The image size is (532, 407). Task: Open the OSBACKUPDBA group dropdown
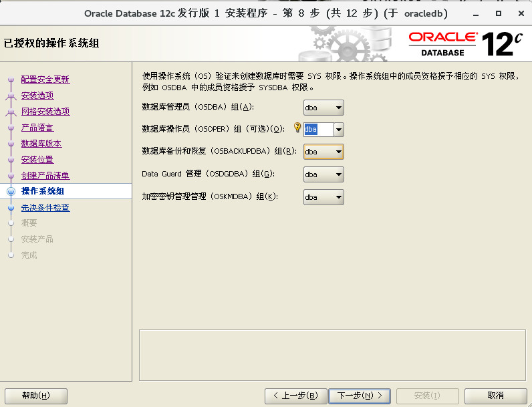(323, 152)
